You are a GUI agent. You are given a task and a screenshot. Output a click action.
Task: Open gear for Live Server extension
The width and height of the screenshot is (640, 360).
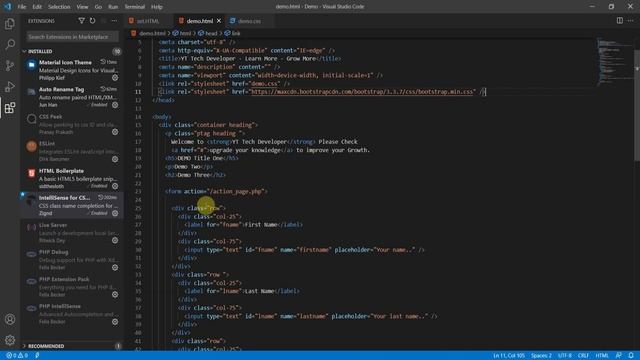pos(115,240)
